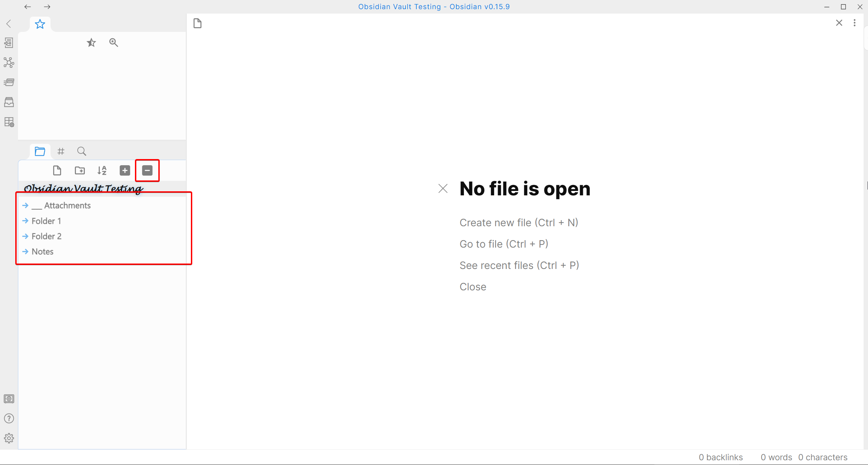Collapse the left sidebar chevron
Screen dimensions: 868x465
(x=9, y=24)
